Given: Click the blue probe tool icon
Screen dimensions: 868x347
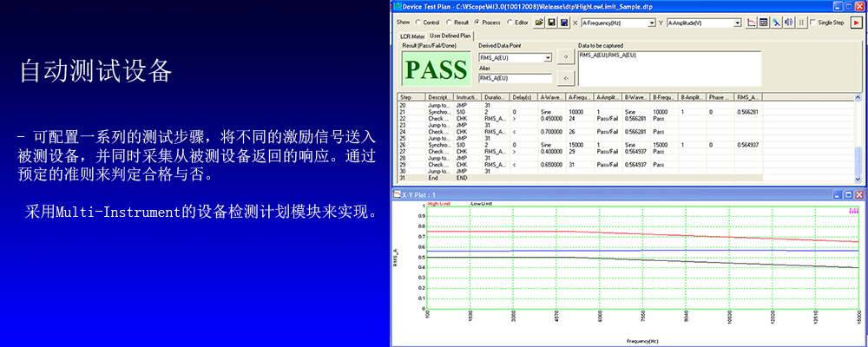Looking at the screenshot, I should point(776,23).
